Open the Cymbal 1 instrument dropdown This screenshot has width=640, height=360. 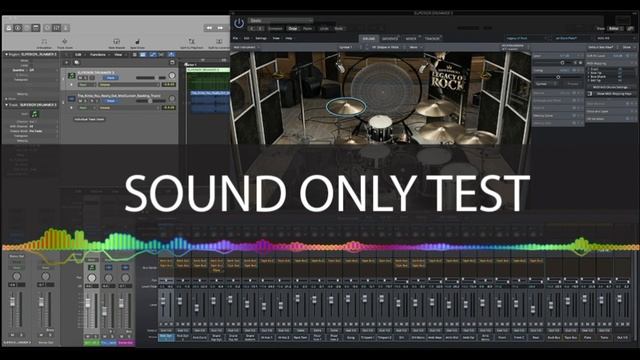click(350, 47)
